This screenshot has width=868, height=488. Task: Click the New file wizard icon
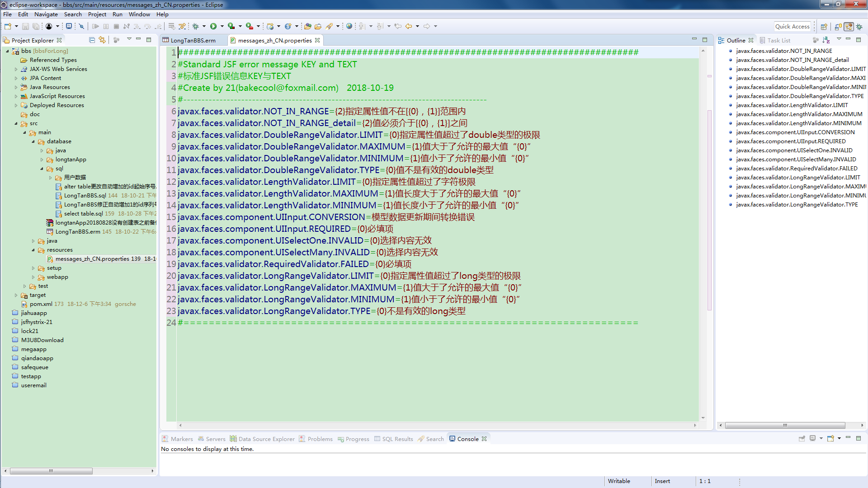pos(8,26)
